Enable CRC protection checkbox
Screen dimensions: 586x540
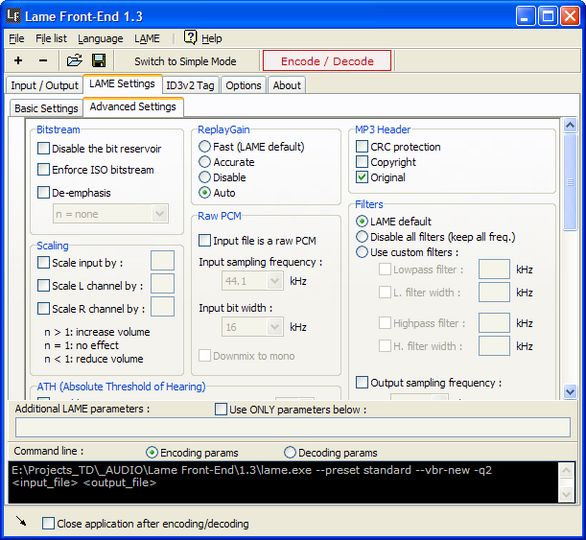tap(362, 146)
